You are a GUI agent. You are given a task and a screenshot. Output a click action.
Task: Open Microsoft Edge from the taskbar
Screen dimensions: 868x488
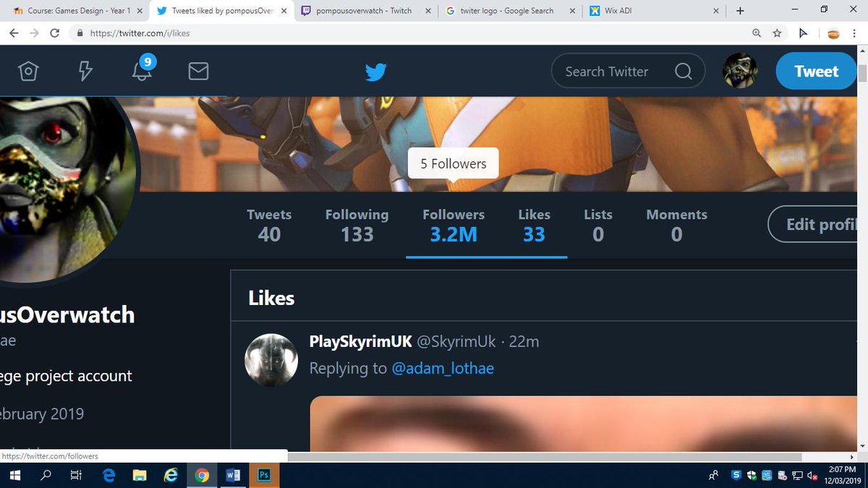point(109,475)
